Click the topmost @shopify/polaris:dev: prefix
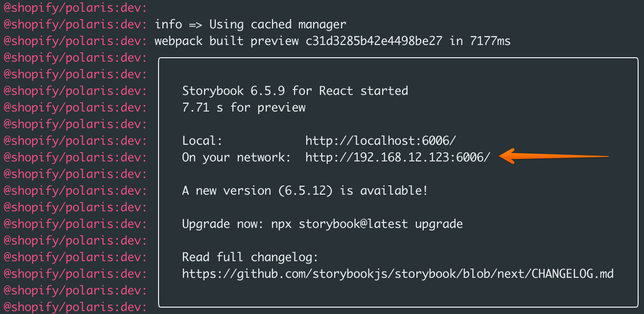This screenshot has height=314, width=644. (75, 8)
